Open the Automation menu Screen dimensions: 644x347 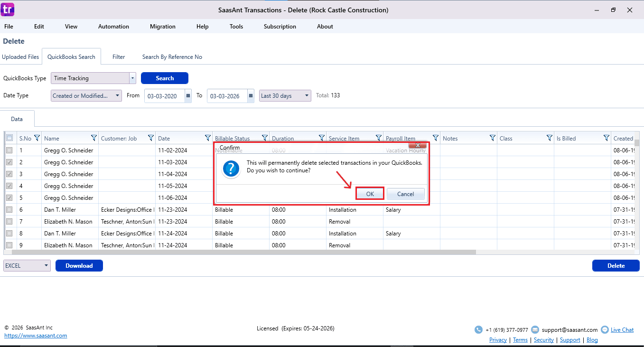113,27
